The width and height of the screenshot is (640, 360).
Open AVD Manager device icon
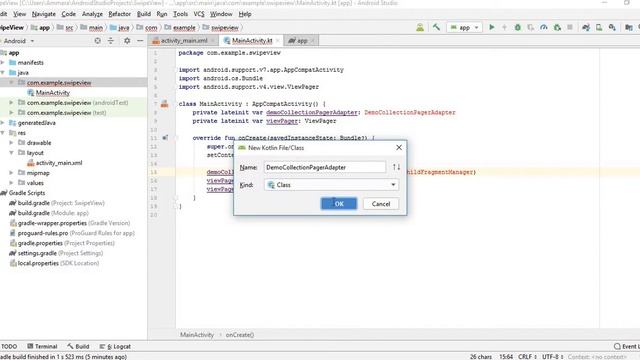pos(599,27)
